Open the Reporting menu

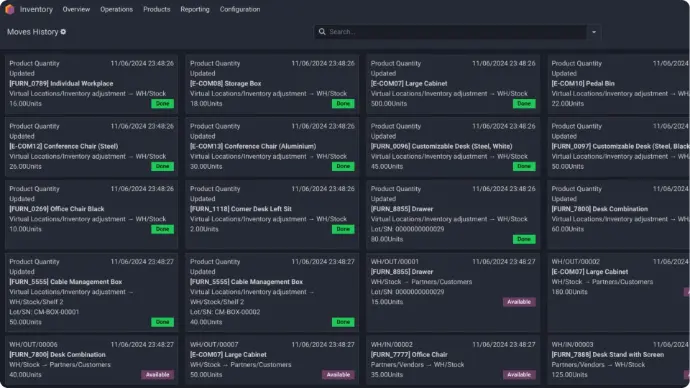(195, 9)
